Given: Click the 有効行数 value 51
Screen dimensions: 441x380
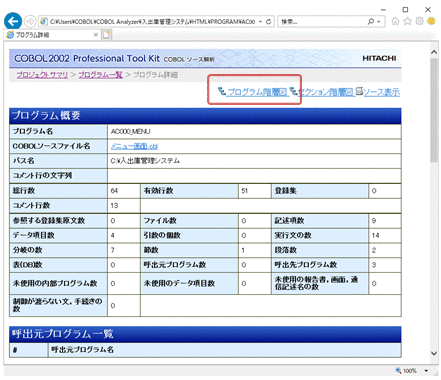Looking at the screenshot, I should pos(245,191).
